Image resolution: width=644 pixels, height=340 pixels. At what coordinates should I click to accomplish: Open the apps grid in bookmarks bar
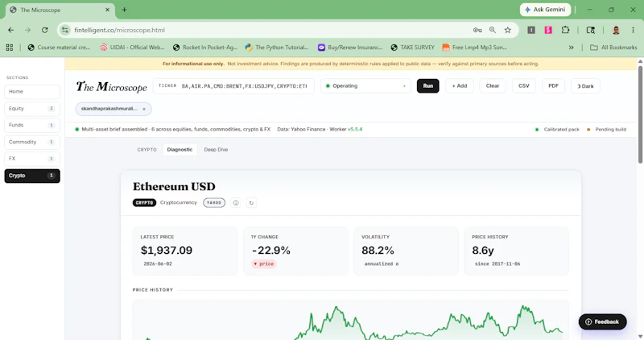10,48
